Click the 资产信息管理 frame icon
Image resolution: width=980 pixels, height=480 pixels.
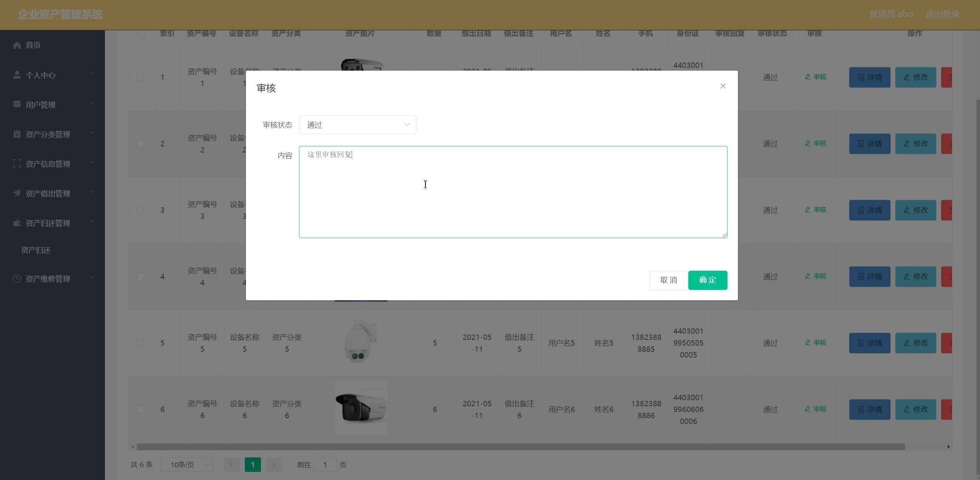coord(17,164)
